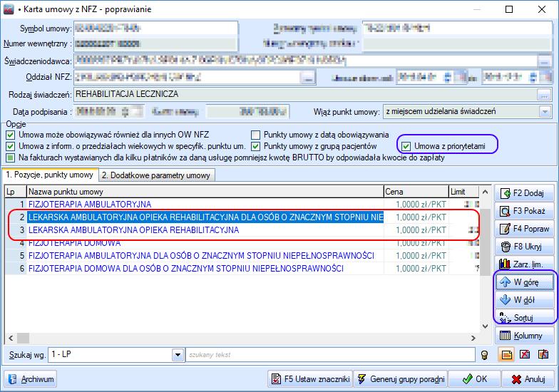Click the toolbar icon with red X
The image size is (559, 392).
(525, 355)
